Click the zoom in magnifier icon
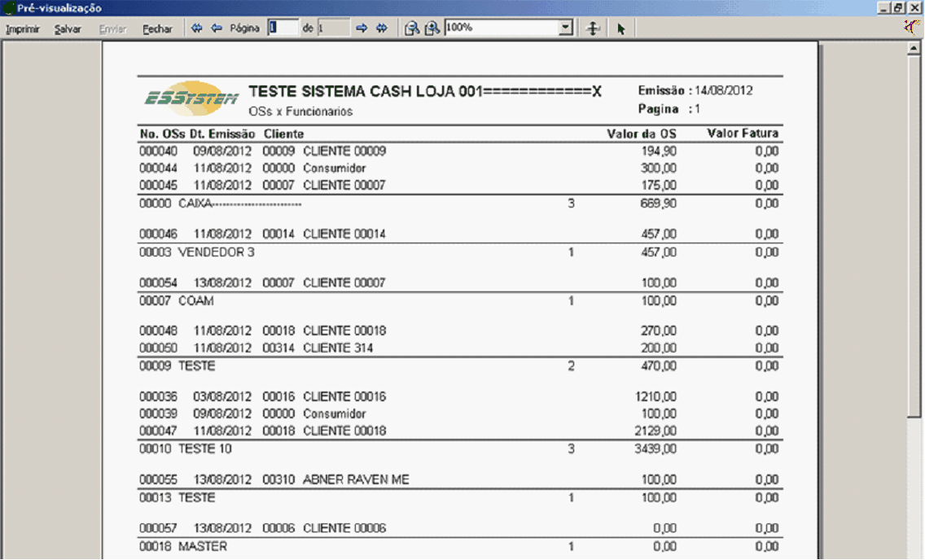925x560 pixels. coord(432,28)
